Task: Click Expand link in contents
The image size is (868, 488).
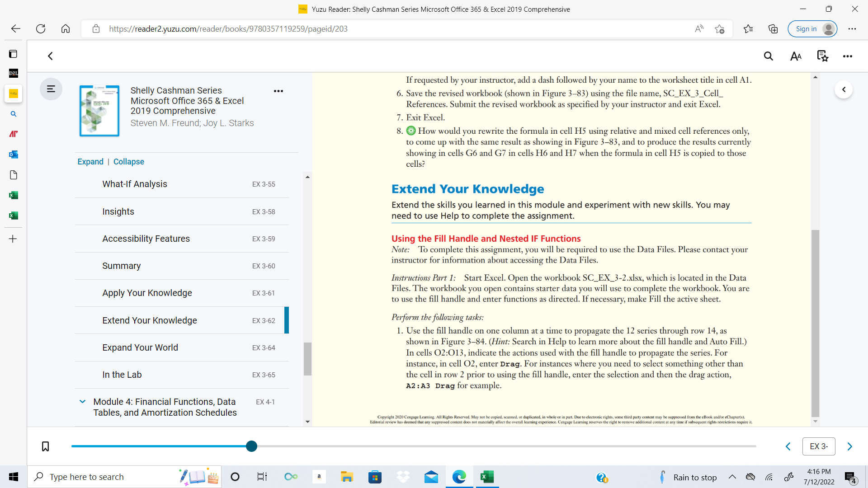Action: (90, 162)
